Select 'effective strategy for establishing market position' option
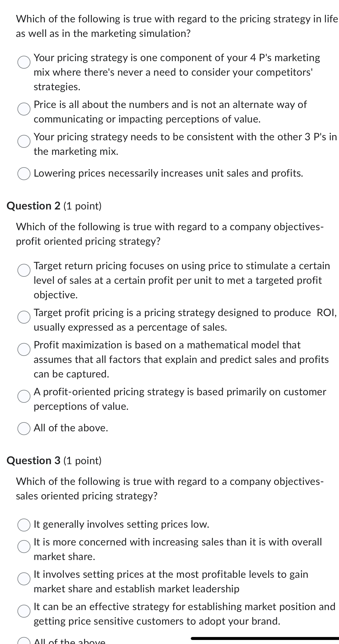 (x=24, y=611)
